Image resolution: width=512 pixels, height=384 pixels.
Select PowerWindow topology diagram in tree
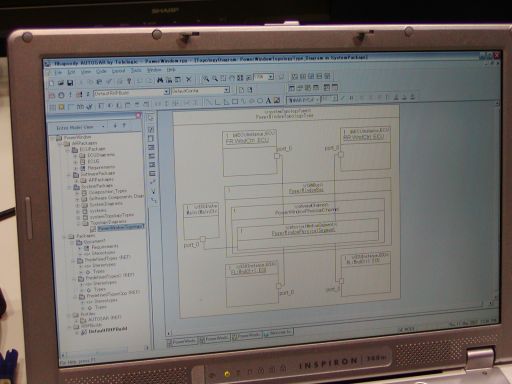click(121, 227)
